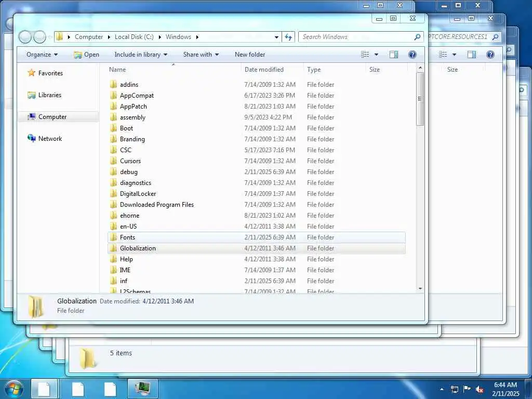Image resolution: width=532 pixels, height=399 pixels.
Task: Select the en-US folder name
Action: tap(128, 227)
